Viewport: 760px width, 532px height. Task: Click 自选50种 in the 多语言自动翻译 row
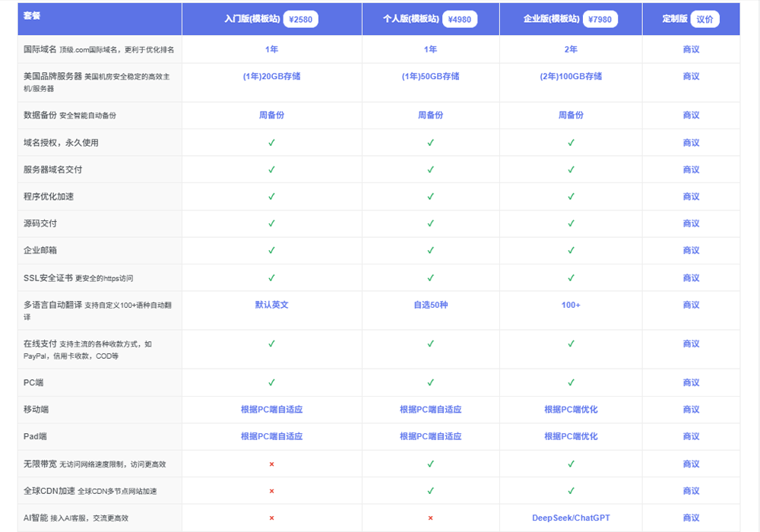tap(430, 305)
